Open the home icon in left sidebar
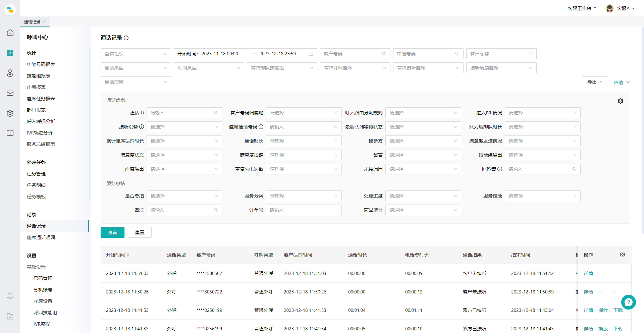 click(10, 33)
